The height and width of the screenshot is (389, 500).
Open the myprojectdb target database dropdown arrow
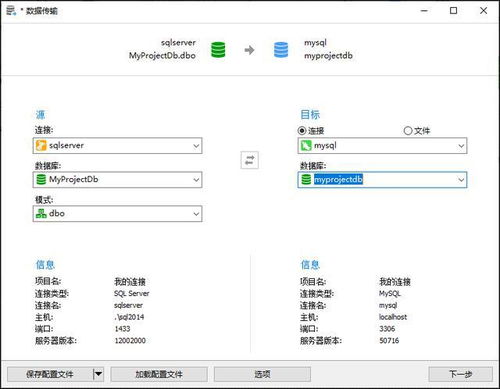(461, 180)
